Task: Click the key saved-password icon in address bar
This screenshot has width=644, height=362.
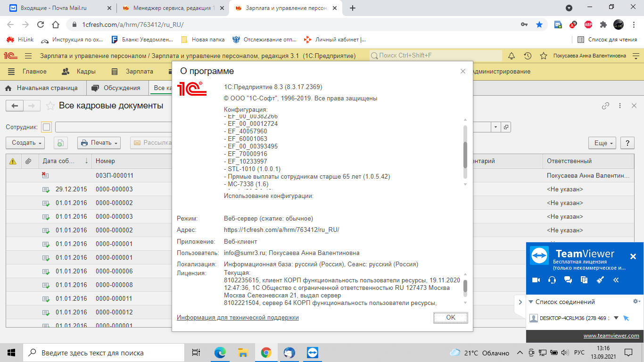Action: (524, 25)
